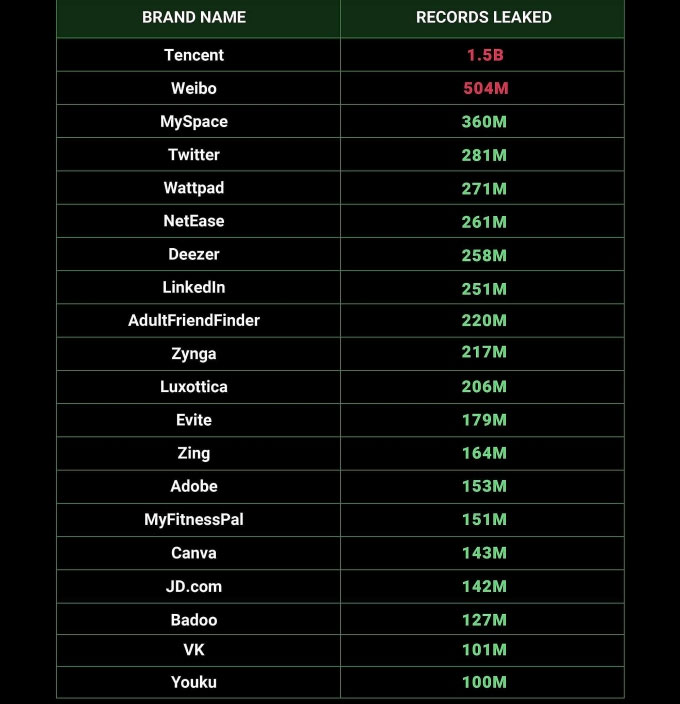This screenshot has width=680, height=704.
Task: Click the NetEase brand name
Action: tap(194, 221)
